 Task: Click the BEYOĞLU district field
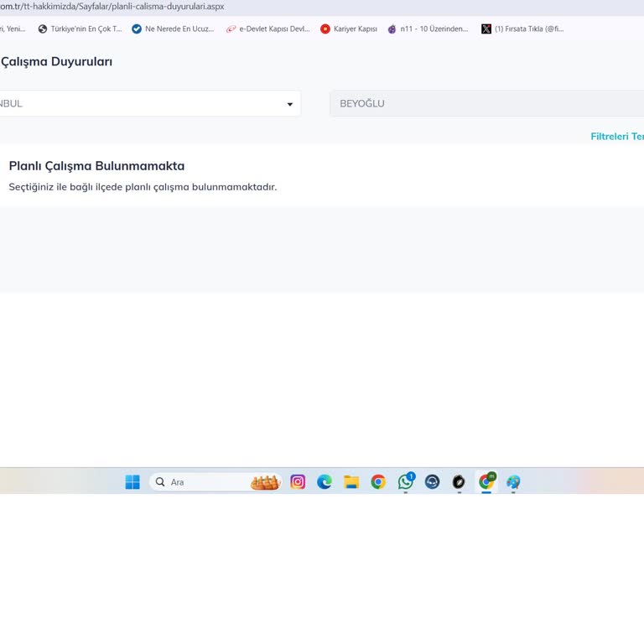(486, 103)
